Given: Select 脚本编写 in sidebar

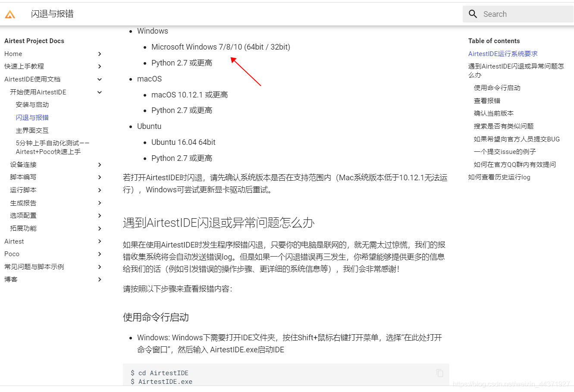Looking at the screenshot, I should point(23,177).
